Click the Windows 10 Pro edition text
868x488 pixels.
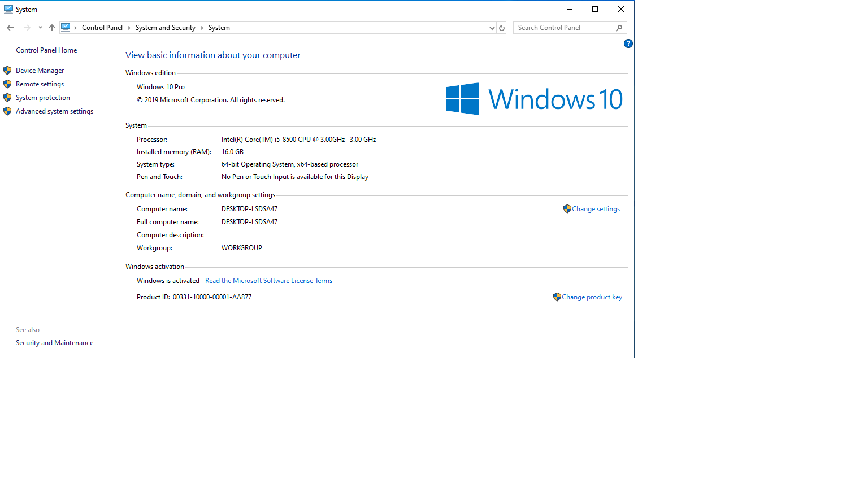[x=161, y=87]
